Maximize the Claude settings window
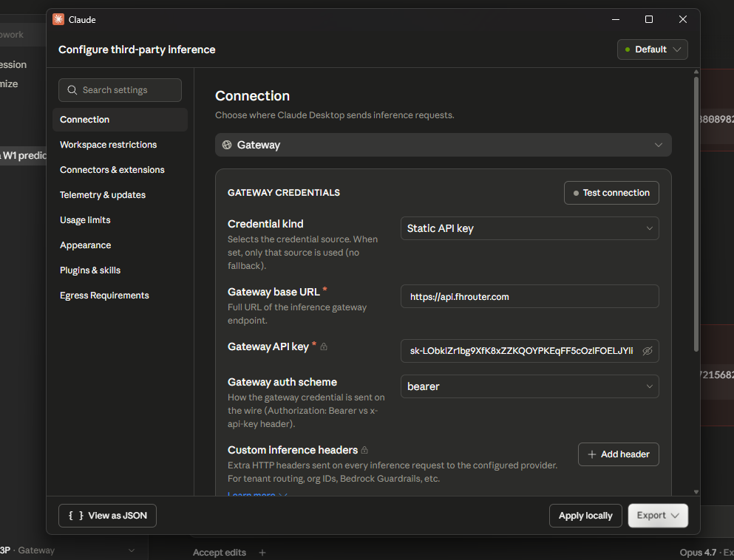 649,19
